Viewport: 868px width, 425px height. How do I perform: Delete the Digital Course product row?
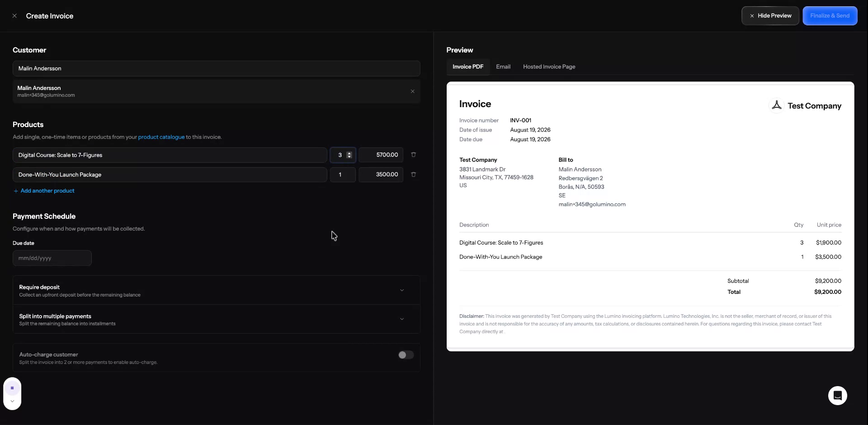click(413, 155)
